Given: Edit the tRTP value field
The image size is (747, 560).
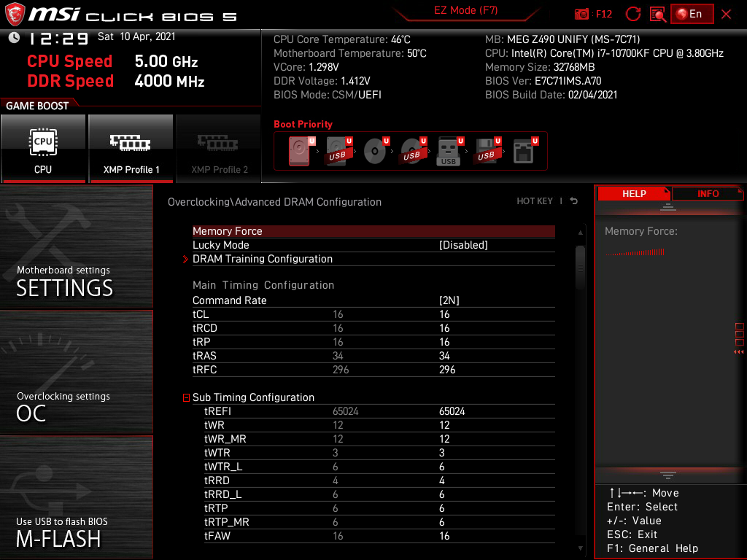Looking at the screenshot, I should pos(441,508).
